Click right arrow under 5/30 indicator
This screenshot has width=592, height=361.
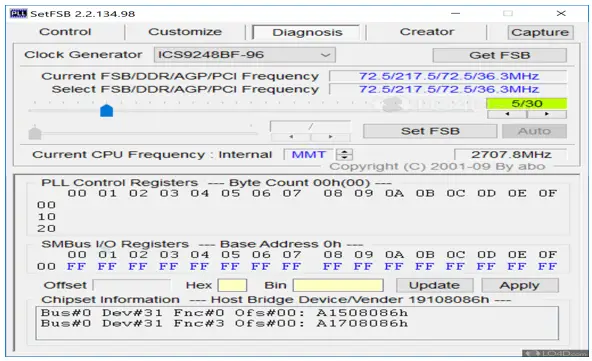coord(547,114)
